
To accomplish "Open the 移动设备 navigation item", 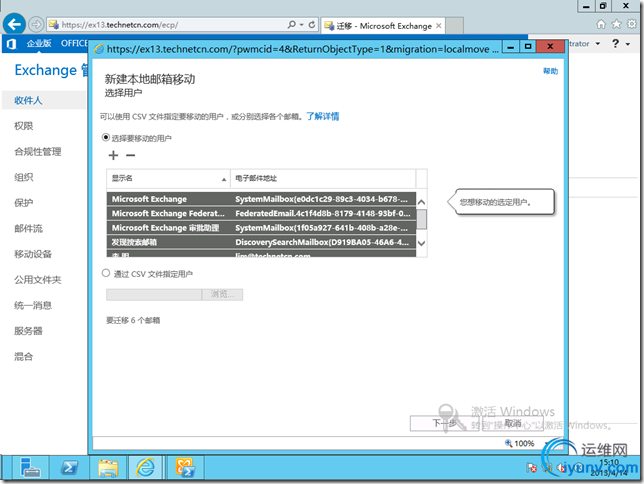I will 33,254.
